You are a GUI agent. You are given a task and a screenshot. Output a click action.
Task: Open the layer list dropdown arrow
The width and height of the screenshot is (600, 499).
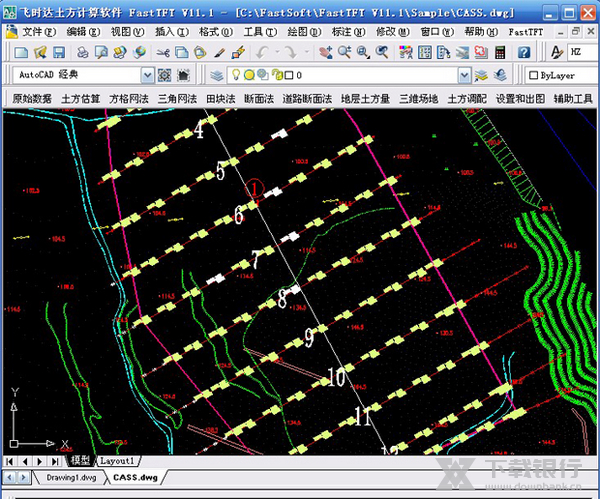click(463, 75)
